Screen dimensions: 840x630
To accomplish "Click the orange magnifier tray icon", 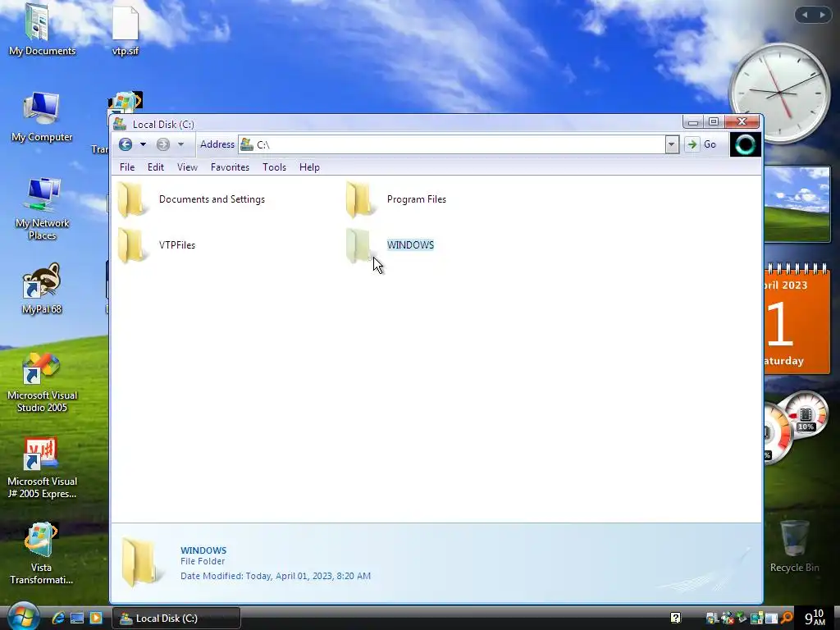I will click(787, 619).
